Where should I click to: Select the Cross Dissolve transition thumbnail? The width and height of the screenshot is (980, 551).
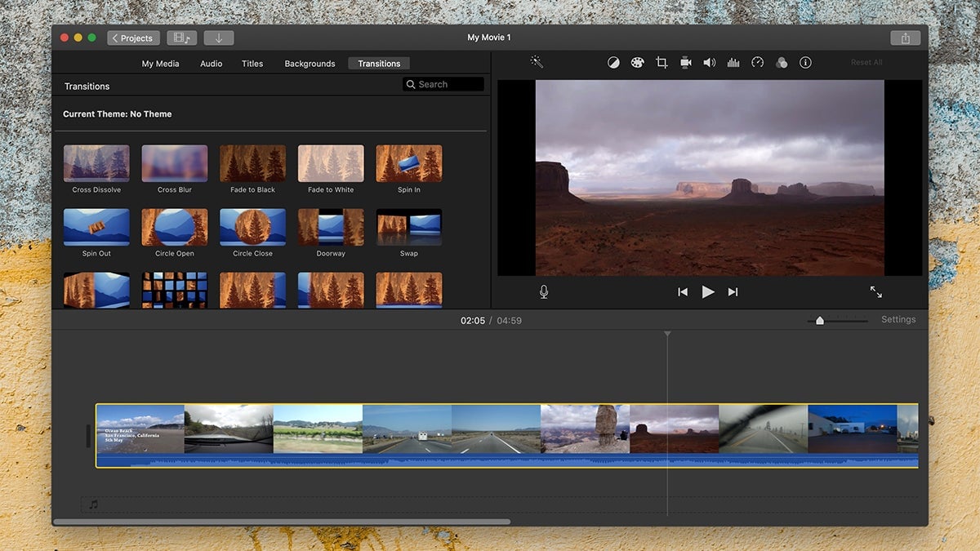pos(96,163)
